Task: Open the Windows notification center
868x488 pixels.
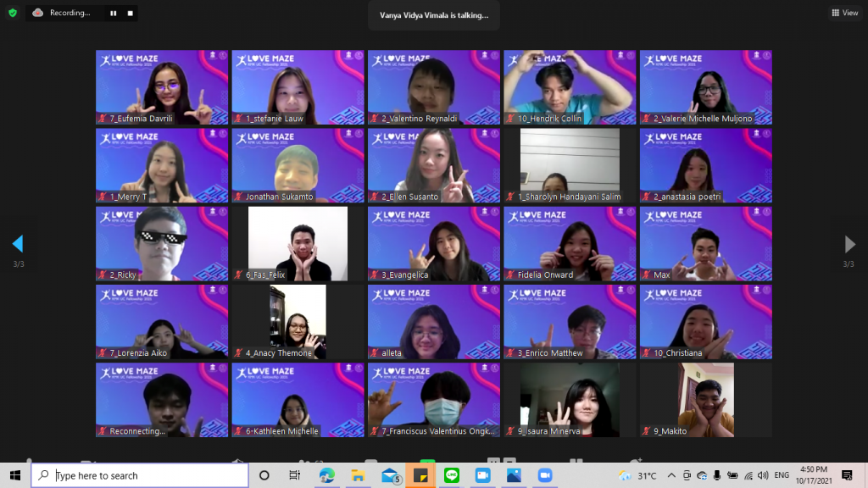Action: tap(846, 475)
